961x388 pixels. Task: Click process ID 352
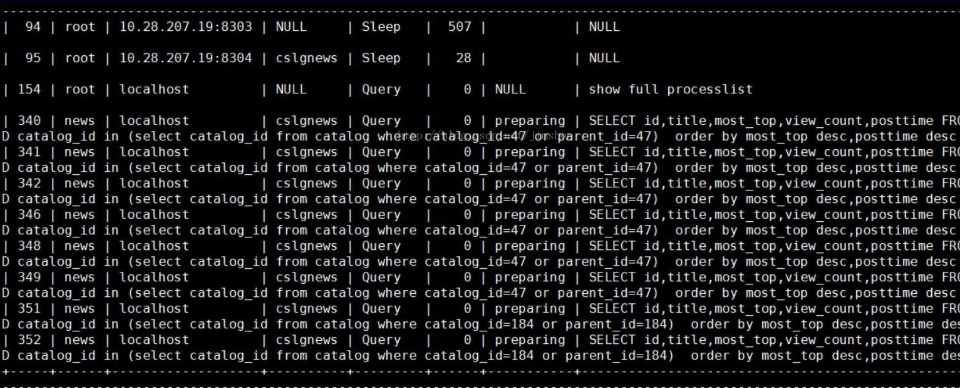pyautogui.click(x=29, y=340)
